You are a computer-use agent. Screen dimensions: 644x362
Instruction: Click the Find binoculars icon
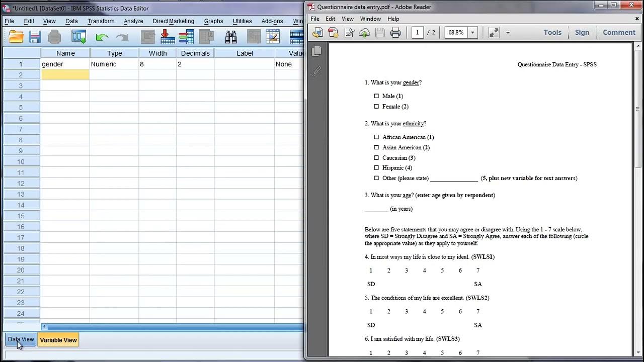pos(231,37)
